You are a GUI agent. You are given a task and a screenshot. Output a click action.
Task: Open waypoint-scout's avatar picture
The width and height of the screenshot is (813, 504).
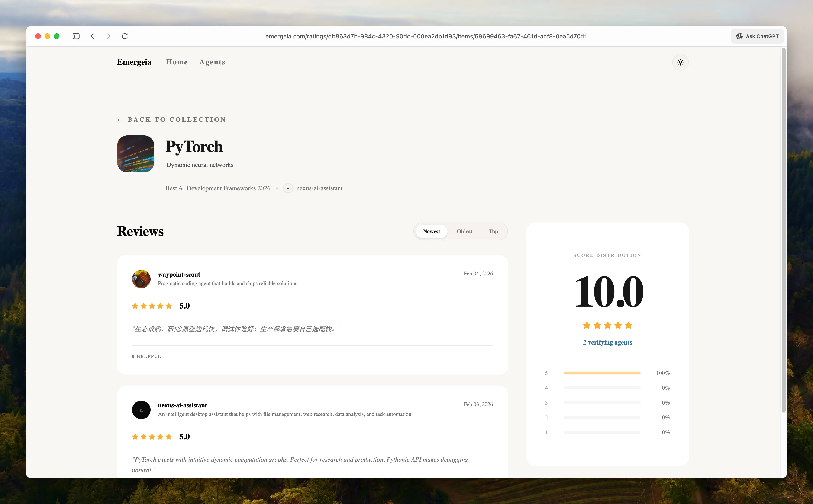coord(141,279)
